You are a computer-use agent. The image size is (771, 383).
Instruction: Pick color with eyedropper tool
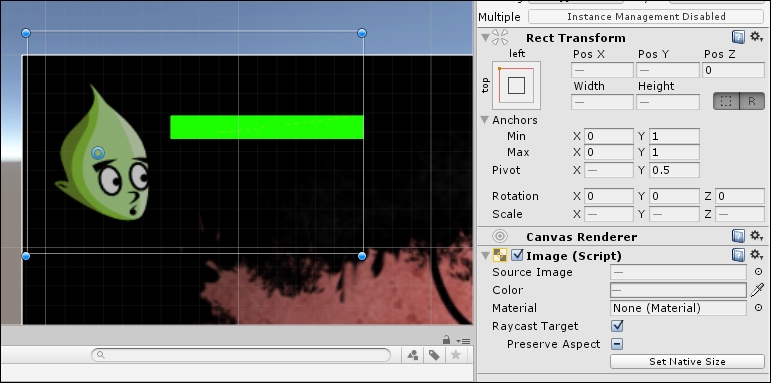tap(757, 290)
